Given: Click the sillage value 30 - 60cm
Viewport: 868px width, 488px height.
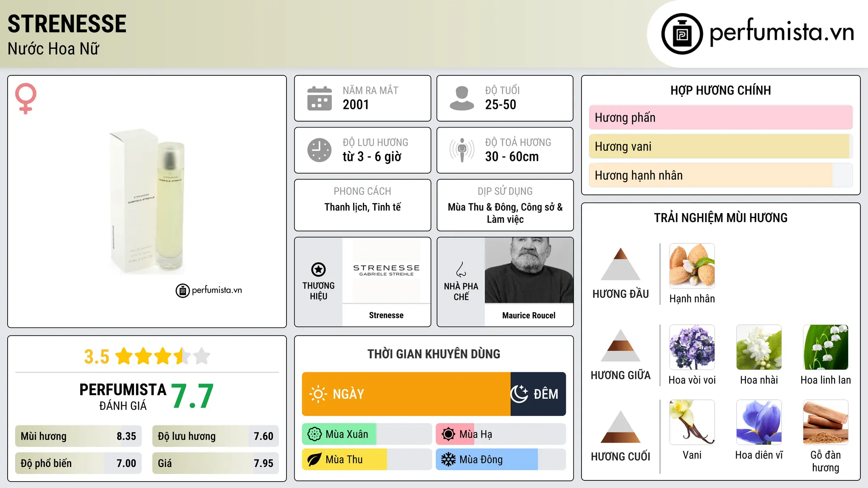Looking at the screenshot, I should 512,157.
